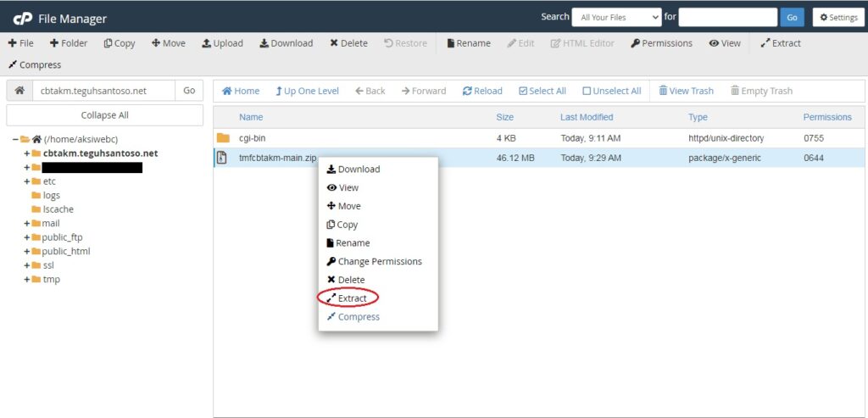Click the Collapse All button

tap(104, 115)
